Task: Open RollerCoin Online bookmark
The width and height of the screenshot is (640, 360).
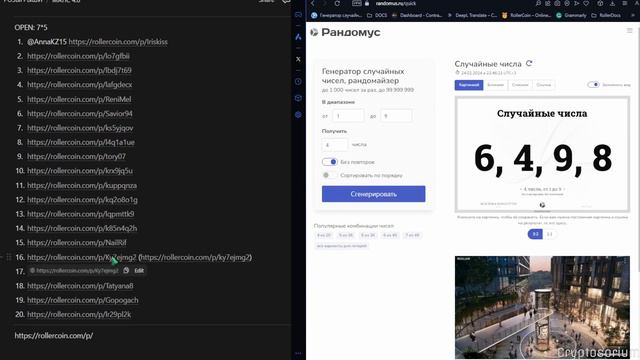Action: click(x=526, y=15)
